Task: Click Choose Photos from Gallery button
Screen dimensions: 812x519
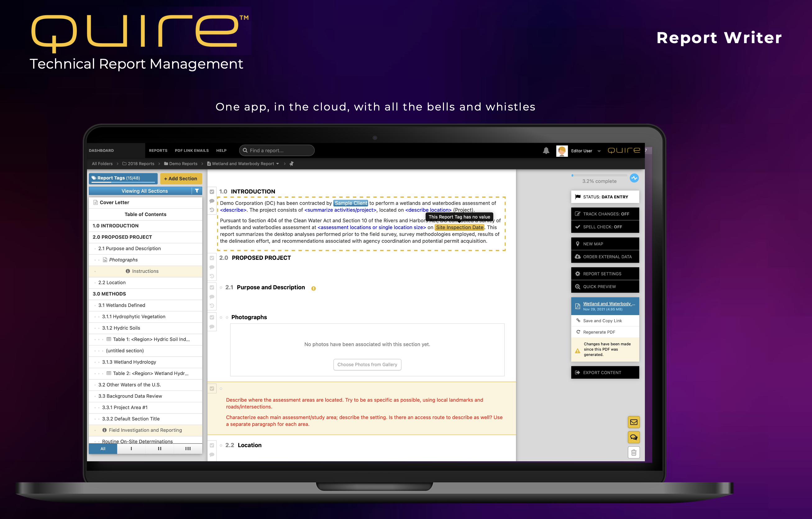Action: click(367, 365)
